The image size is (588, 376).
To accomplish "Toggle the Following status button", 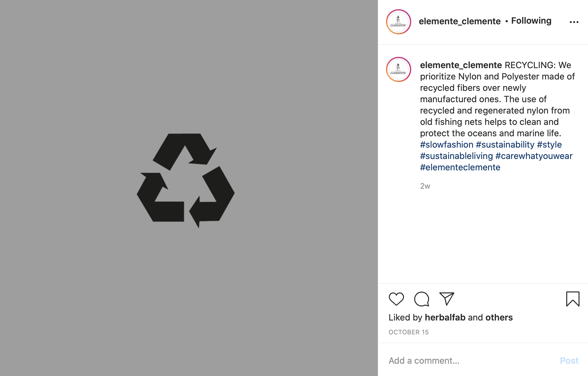I will [531, 21].
